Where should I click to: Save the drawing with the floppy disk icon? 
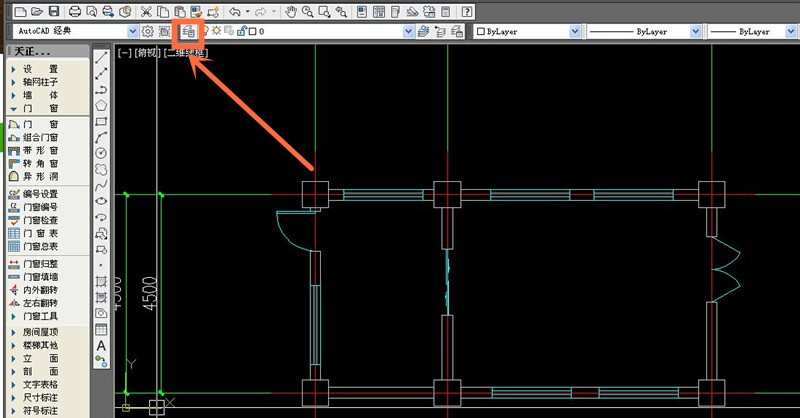tap(54, 11)
